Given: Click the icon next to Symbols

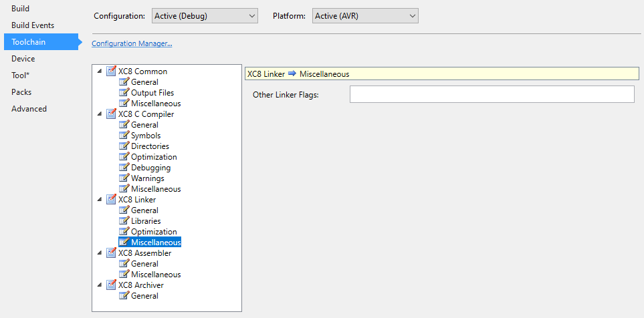Looking at the screenshot, I should 124,136.
